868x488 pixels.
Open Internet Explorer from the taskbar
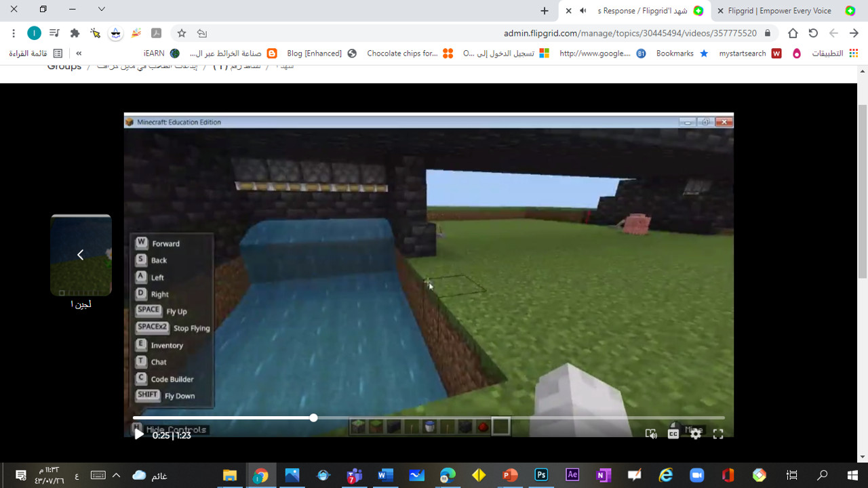tap(666, 475)
